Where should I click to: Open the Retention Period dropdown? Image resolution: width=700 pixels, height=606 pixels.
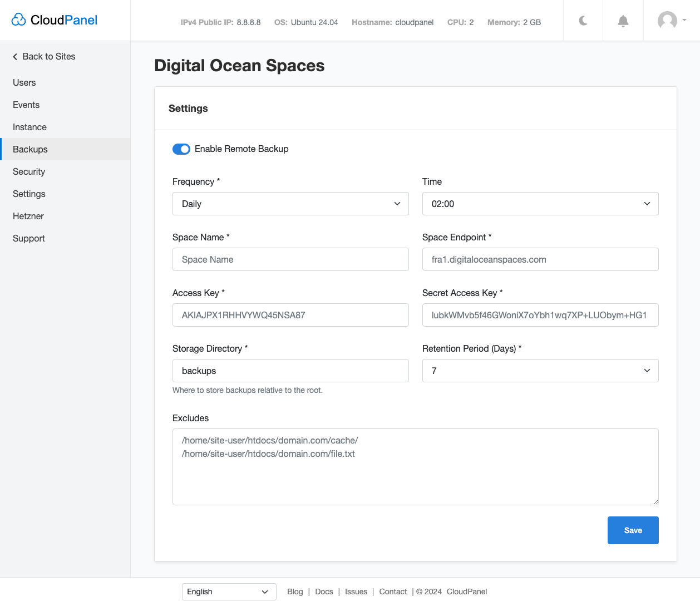540,371
